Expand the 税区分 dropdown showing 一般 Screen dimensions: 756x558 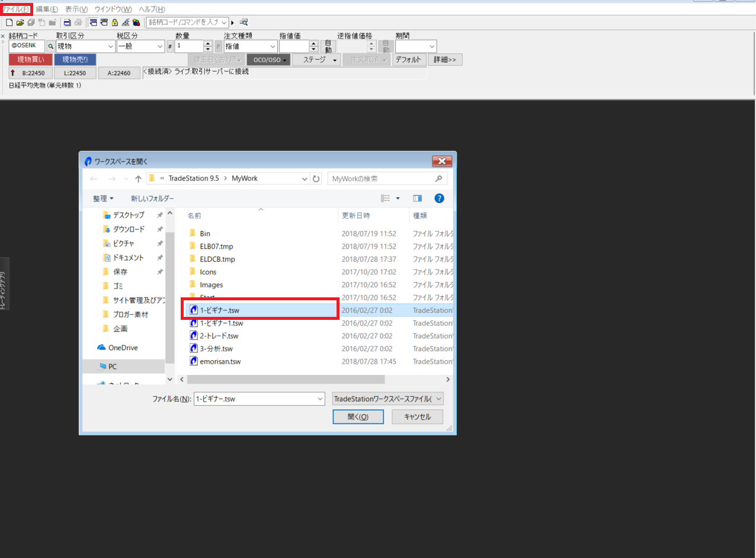tap(160, 46)
